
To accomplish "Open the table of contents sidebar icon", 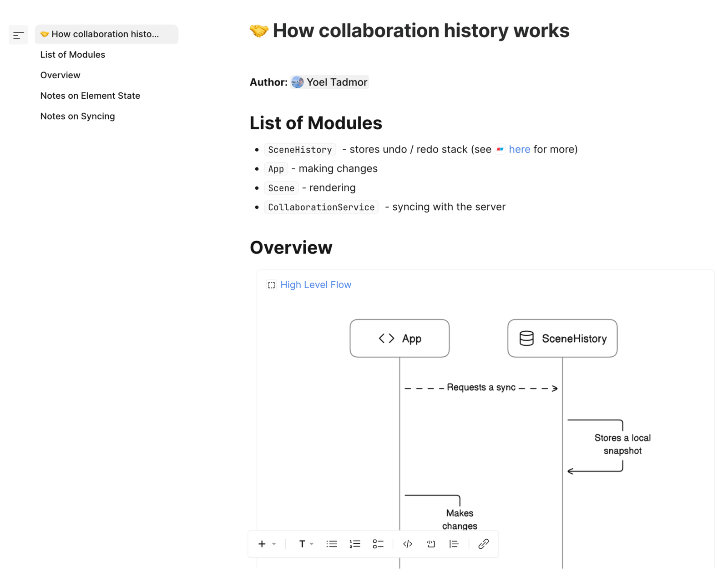I will pos(18,34).
